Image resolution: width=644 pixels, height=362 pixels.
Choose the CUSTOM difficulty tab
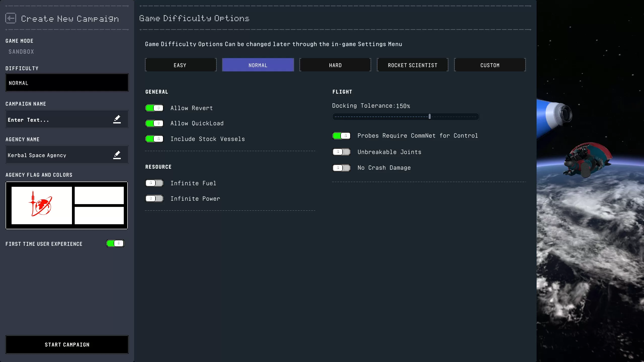[x=490, y=65]
